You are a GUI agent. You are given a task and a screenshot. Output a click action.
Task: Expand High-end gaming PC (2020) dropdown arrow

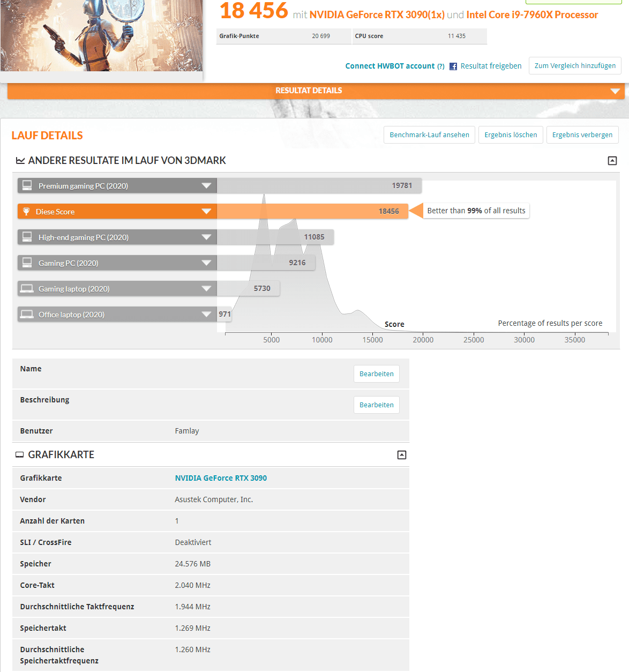(206, 237)
